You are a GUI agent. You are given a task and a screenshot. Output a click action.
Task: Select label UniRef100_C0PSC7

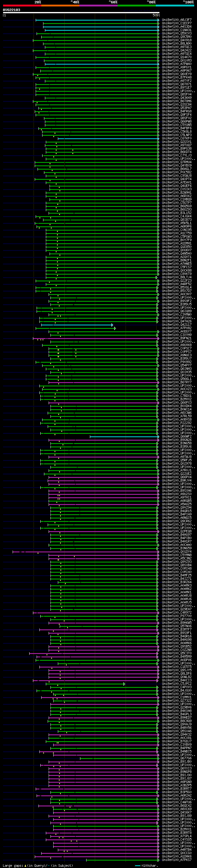point(177,349)
